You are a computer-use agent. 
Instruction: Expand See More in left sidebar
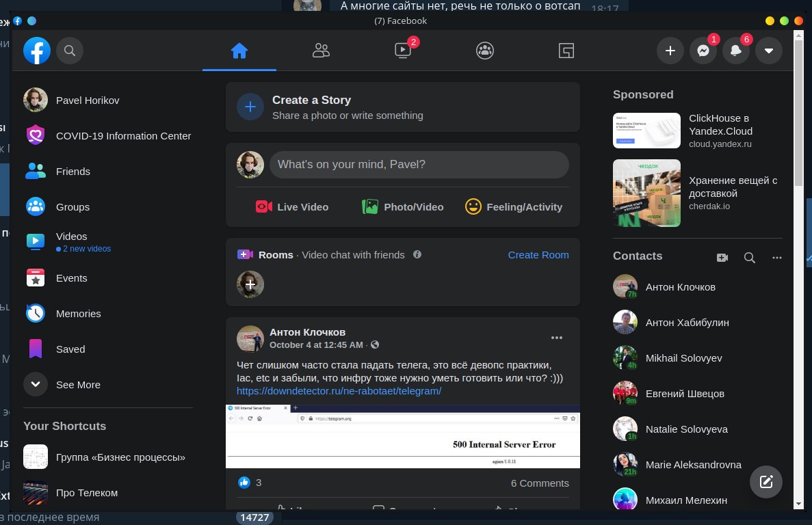(x=107, y=385)
